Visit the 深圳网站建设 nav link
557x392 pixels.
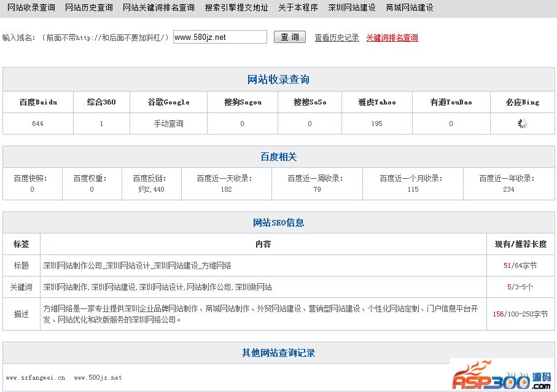tap(352, 7)
